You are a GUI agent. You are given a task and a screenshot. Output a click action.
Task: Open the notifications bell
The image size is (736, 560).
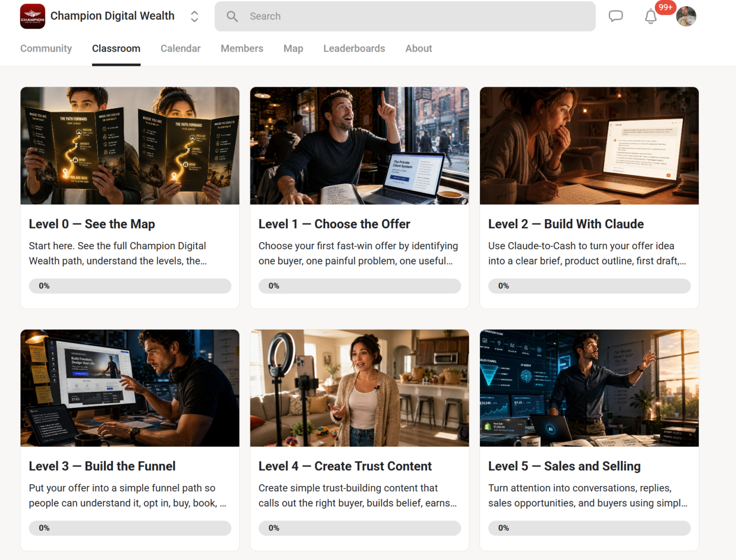pyautogui.click(x=651, y=17)
